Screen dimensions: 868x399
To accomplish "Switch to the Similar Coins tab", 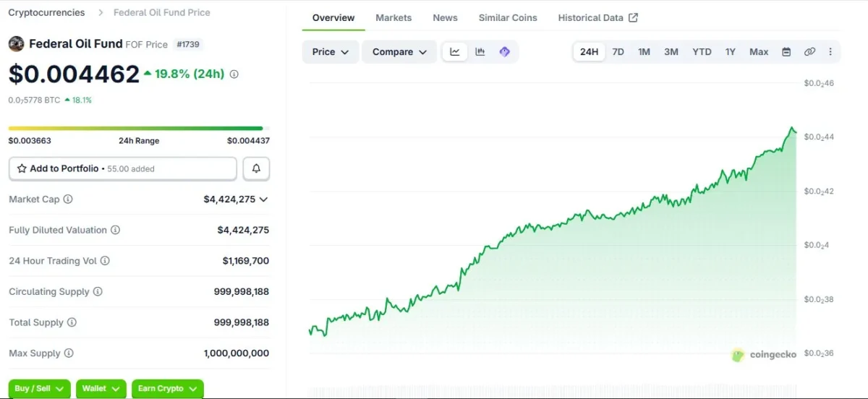I will 508,17.
